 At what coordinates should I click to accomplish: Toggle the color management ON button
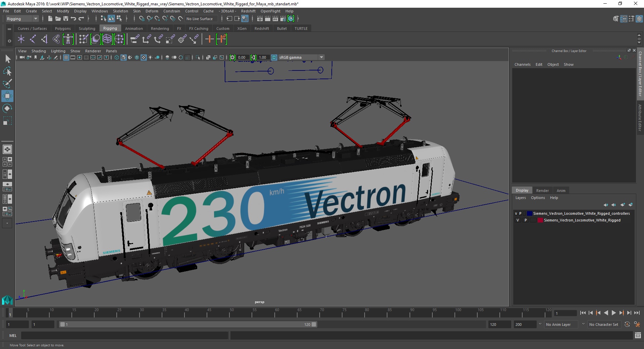pos(274,57)
